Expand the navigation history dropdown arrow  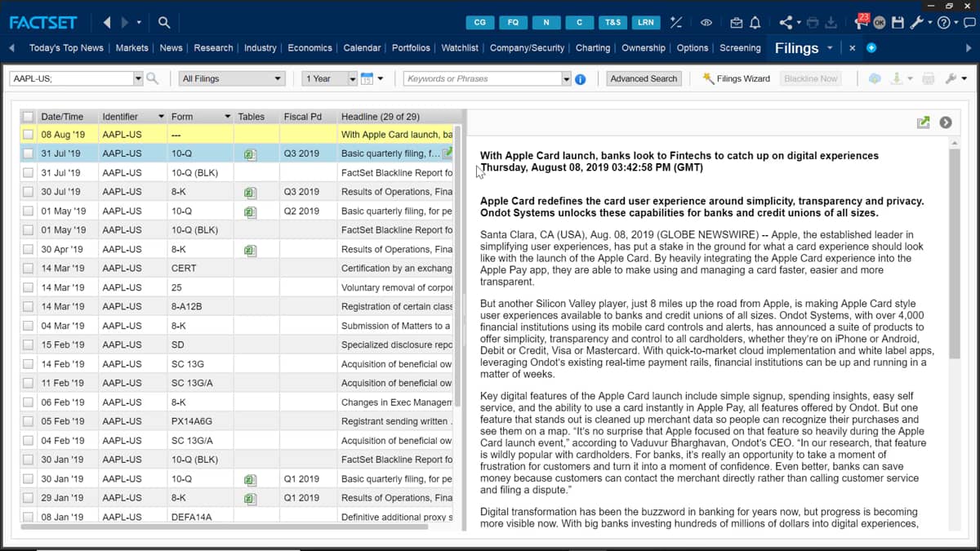139,22
